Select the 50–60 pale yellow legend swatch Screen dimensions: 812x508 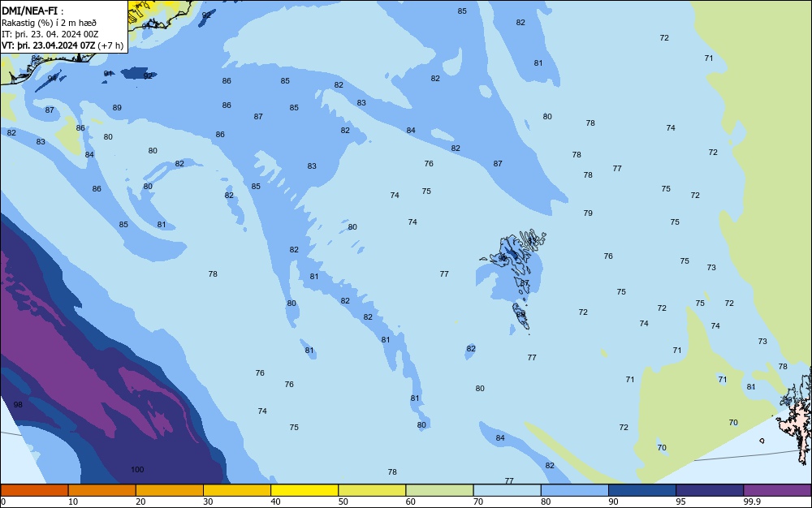372,490
